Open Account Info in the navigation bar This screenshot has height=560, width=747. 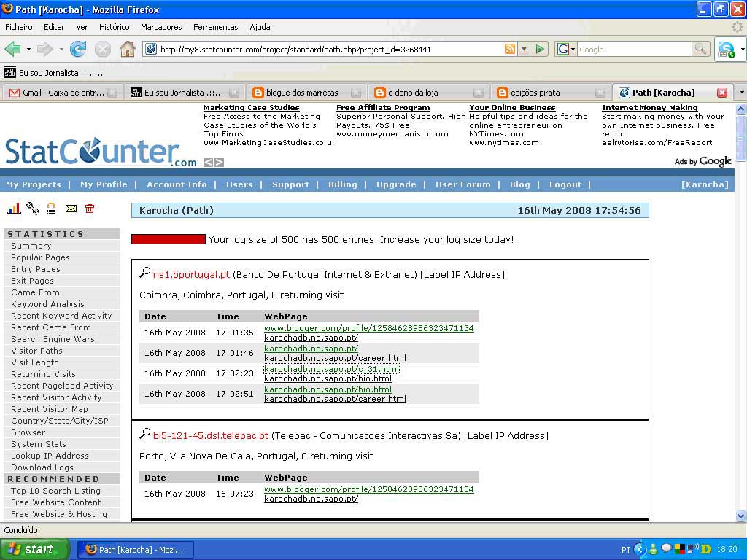click(177, 184)
